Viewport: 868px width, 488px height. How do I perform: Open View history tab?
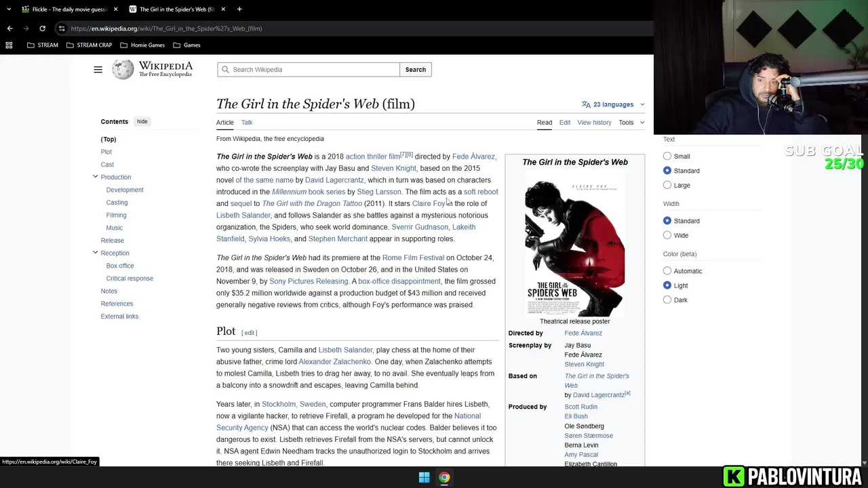click(x=594, y=123)
